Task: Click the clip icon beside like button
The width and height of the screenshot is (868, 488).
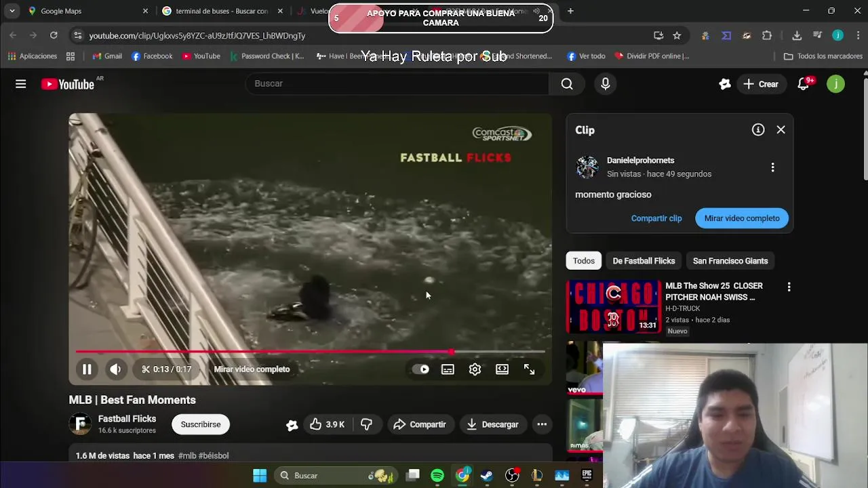Action: 292,425
